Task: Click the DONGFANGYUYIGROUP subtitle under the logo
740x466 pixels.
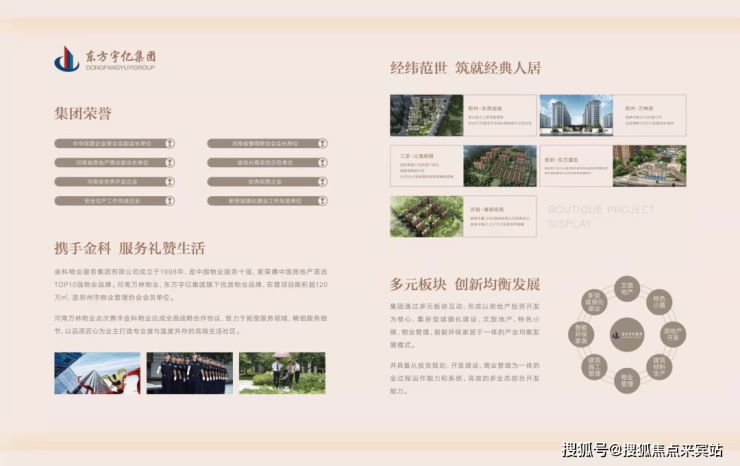Action: [120, 68]
